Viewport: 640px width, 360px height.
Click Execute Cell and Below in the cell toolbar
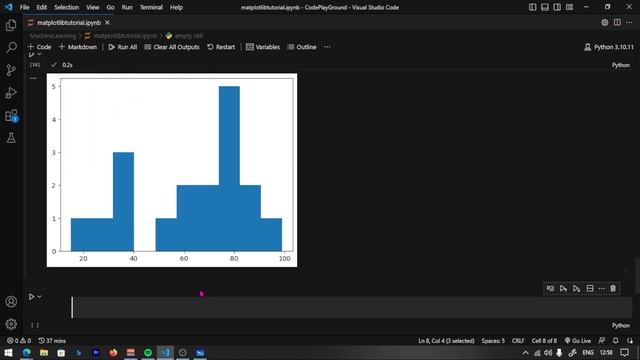point(576,289)
